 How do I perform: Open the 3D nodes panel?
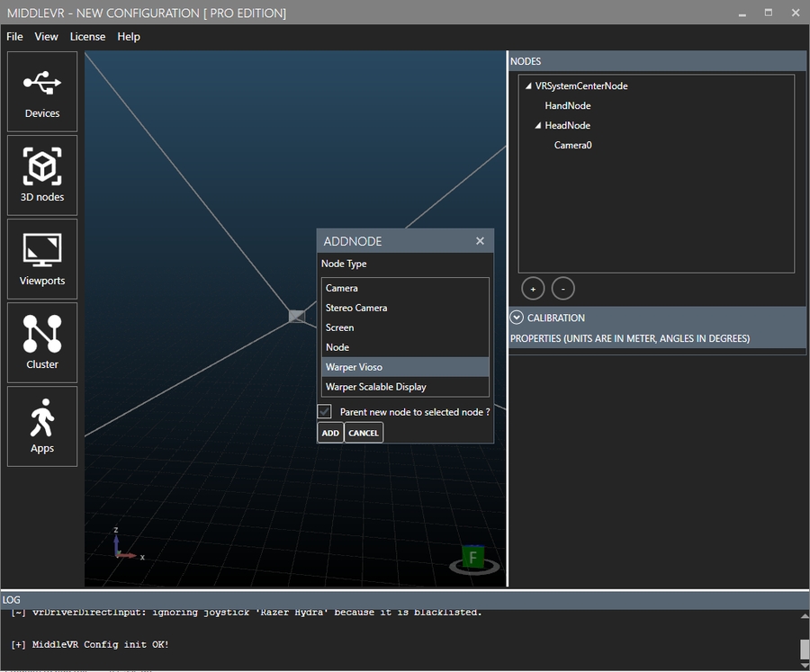(x=42, y=175)
